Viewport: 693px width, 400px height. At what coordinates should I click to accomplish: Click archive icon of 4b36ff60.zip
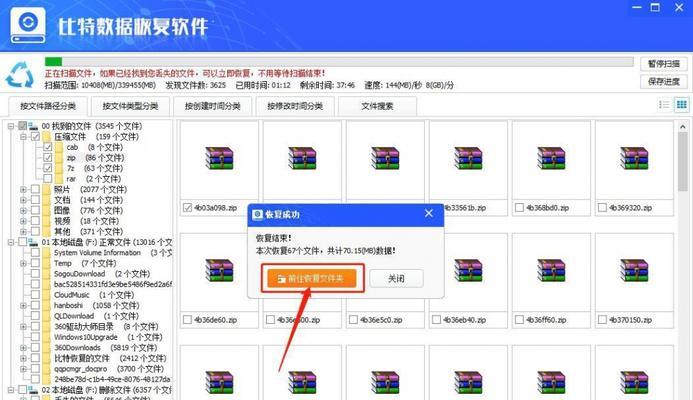(551, 270)
